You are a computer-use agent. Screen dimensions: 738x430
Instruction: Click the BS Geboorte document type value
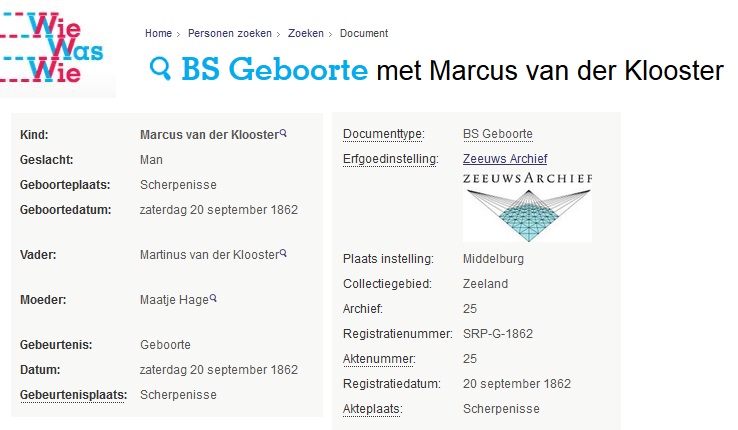coord(497,134)
